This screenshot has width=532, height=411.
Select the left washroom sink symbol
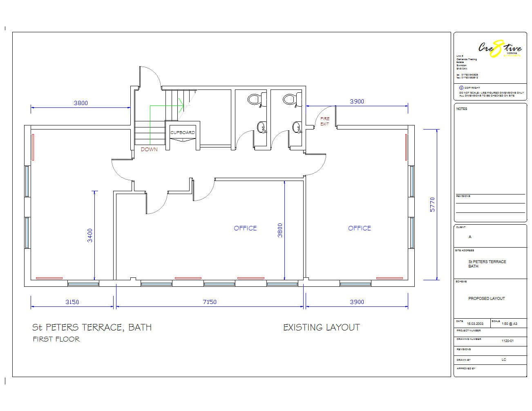coord(262,127)
